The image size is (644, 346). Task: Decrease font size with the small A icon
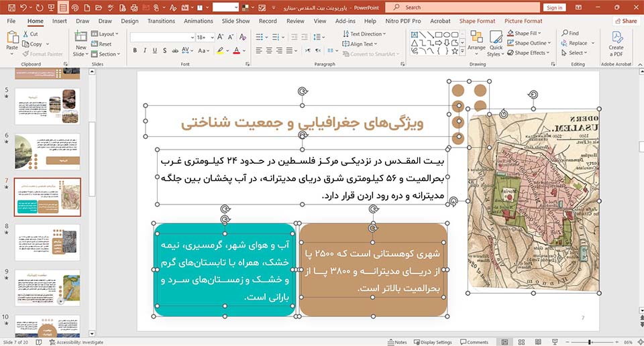pyautogui.click(x=230, y=37)
